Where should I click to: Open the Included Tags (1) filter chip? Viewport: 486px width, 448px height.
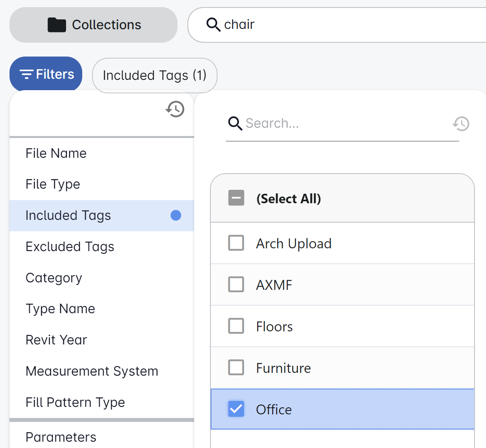(x=155, y=75)
